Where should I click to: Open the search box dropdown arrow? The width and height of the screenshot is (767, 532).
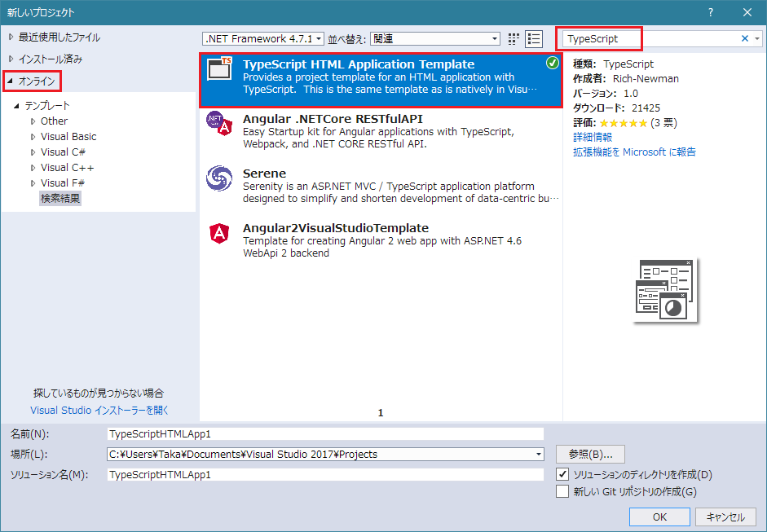[757, 38]
